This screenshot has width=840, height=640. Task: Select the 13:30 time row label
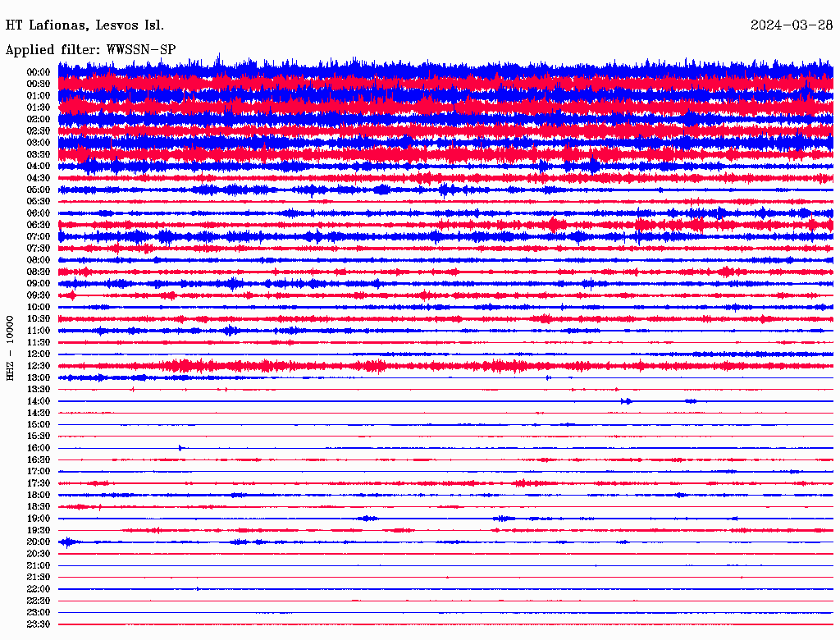(39, 390)
